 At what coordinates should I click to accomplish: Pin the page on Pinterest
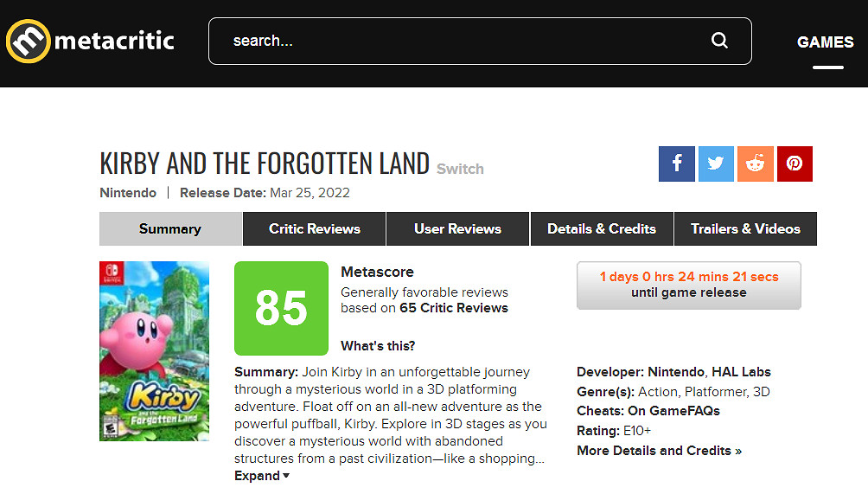click(795, 164)
